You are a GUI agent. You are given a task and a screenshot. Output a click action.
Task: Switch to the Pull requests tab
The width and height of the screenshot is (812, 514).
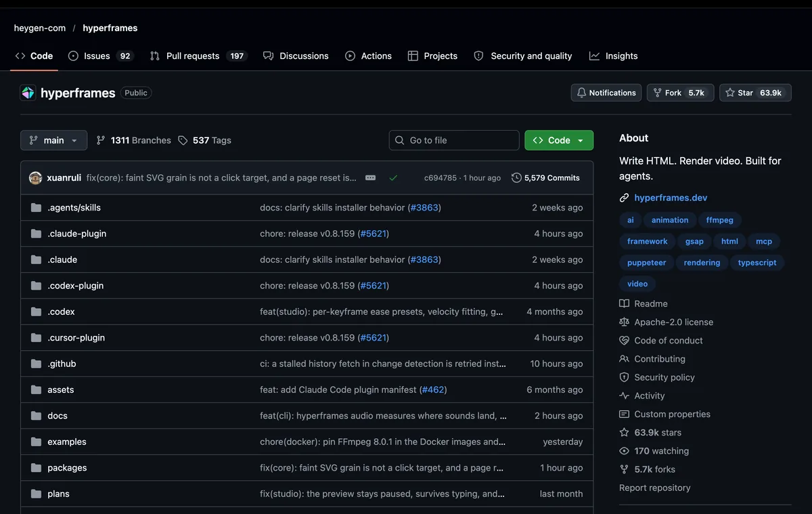point(198,56)
